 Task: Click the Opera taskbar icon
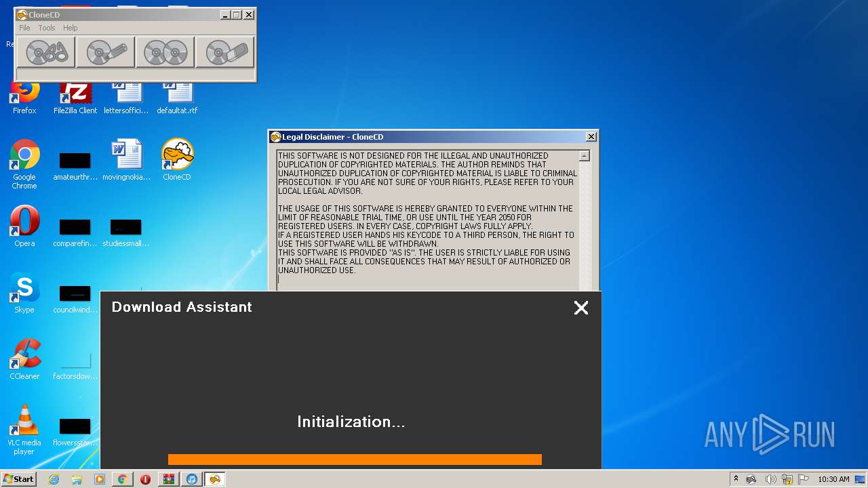click(x=145, y=479)
